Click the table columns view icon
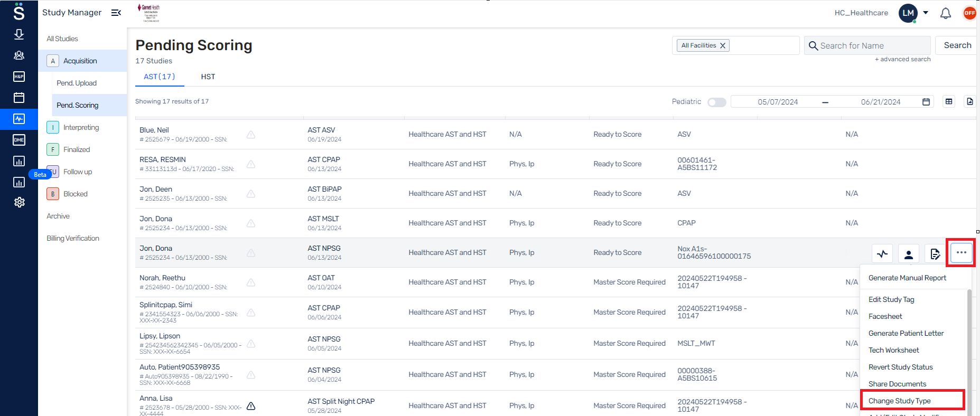This screenshot has height=416, width=980. tap(949, 101)
